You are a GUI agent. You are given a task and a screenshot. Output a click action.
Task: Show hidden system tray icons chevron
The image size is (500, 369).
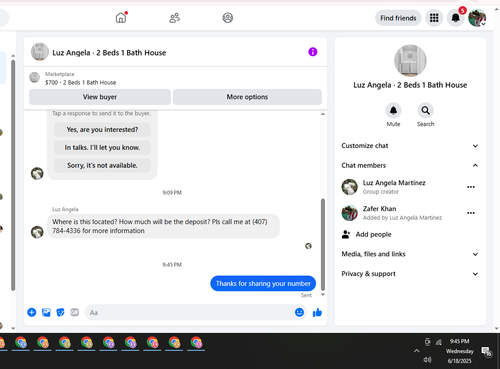pyautogui.click(x=417, y=351)
